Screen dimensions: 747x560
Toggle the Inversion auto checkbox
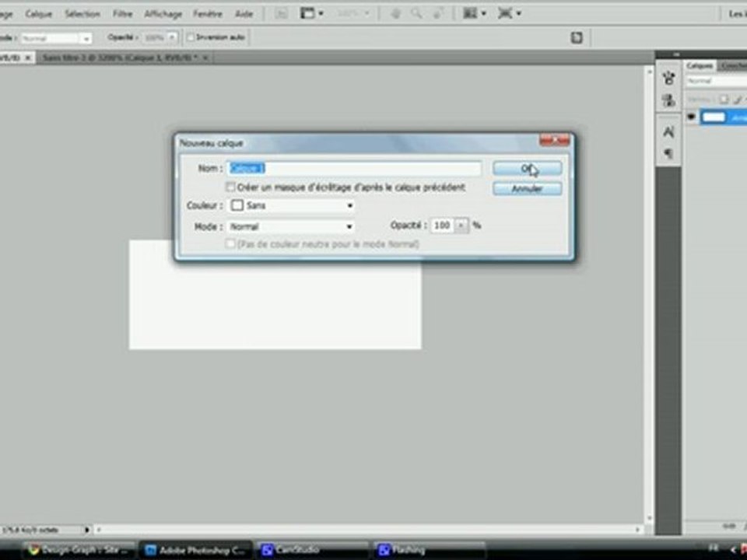[x=191, y=37]
